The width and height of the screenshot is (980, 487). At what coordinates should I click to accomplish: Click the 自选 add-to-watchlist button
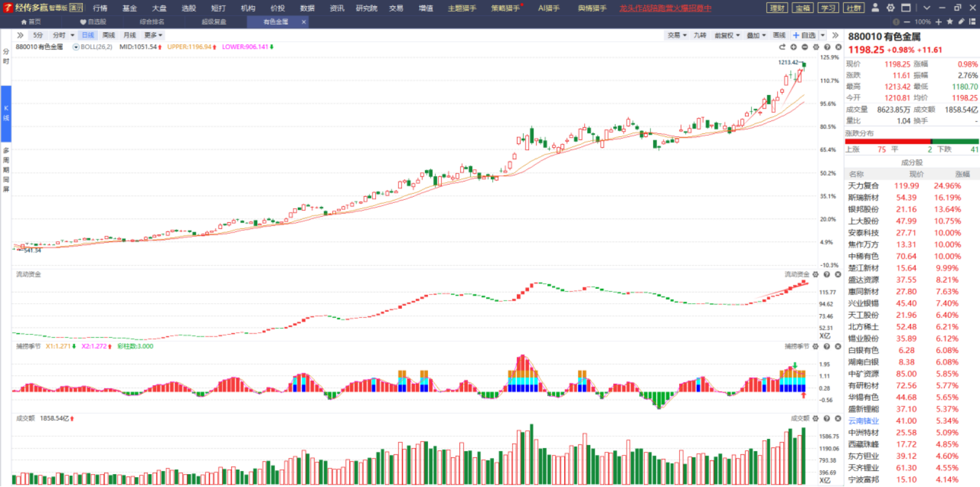804,35
